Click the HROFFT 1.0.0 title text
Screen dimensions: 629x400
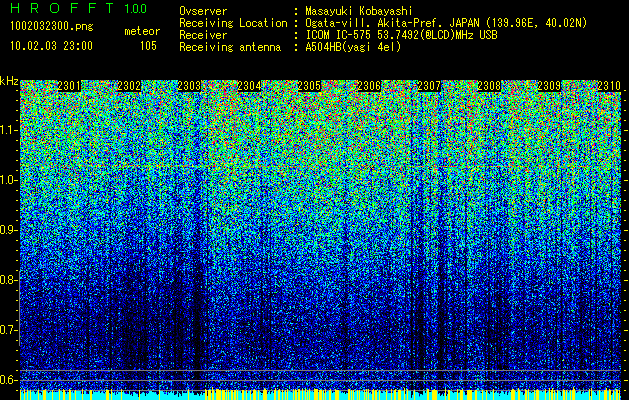[x=78, y=8]
